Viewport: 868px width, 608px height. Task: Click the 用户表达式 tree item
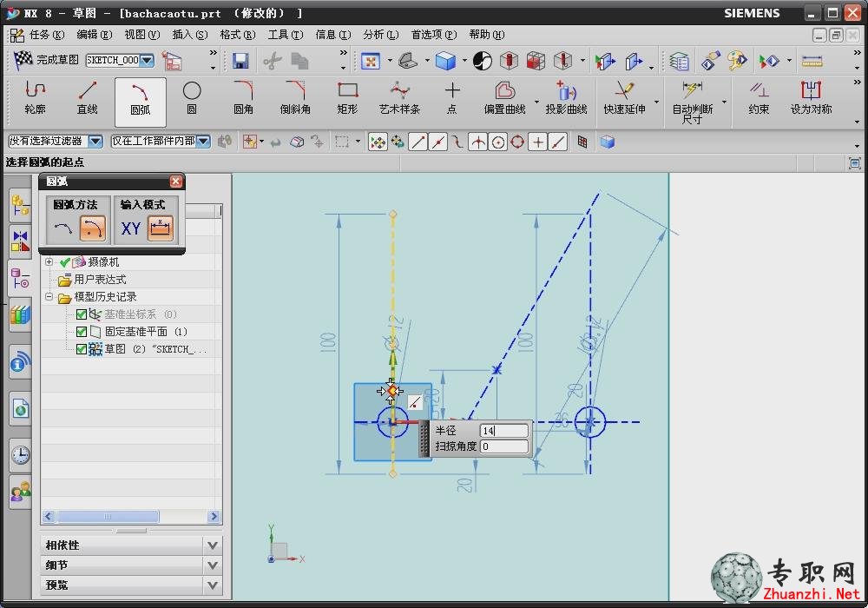click(100, 280)
